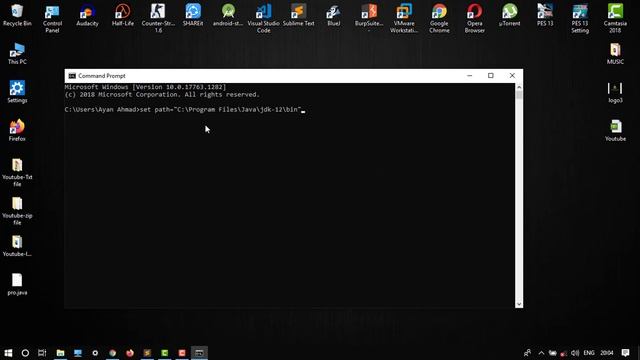Screen dimensions: 640x360
Task: Click the Youtube-zip file folder icon
Action: (x=17, y=211)
